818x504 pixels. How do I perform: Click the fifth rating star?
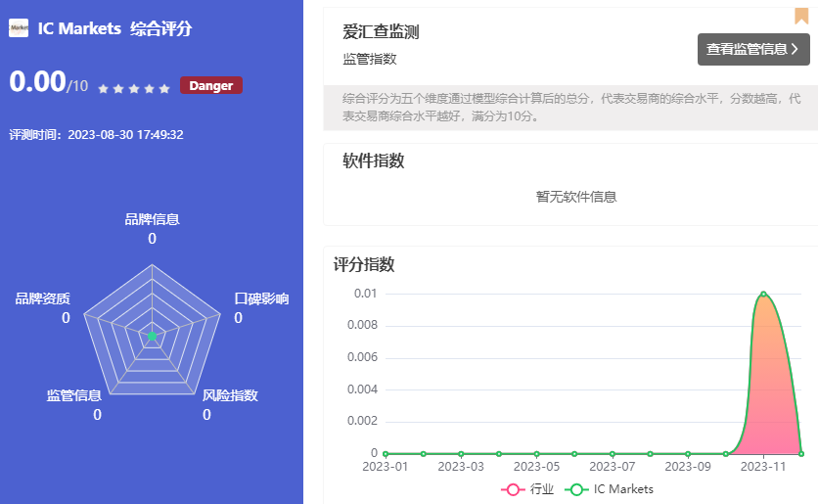pyautogui.click(x=164, y=88)
